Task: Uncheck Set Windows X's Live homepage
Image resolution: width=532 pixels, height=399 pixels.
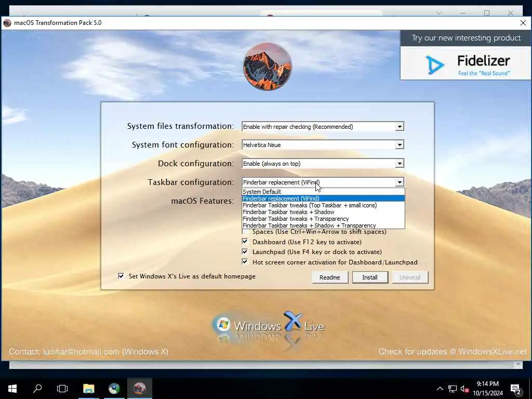Action: 121,276
